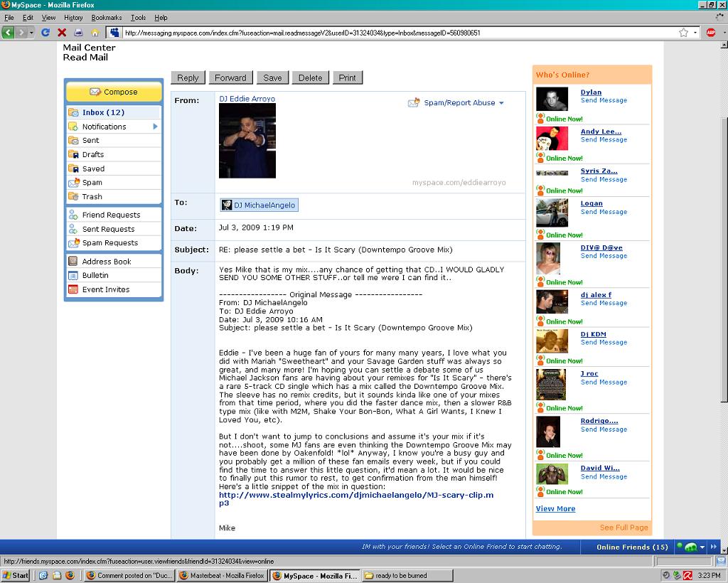Open the Adblock Plus toolbar icon
This screenshot has width=728, height=583.
[x=711, y=33]
